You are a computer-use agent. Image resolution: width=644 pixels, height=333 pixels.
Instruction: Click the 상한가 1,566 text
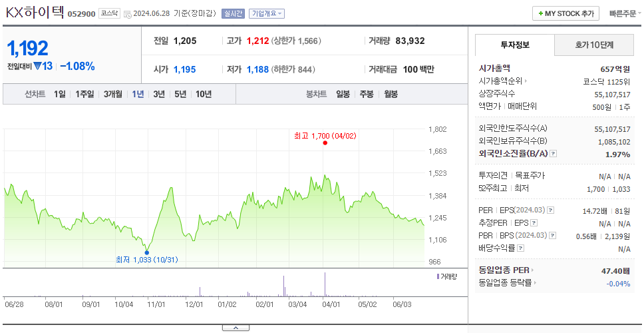296,41
